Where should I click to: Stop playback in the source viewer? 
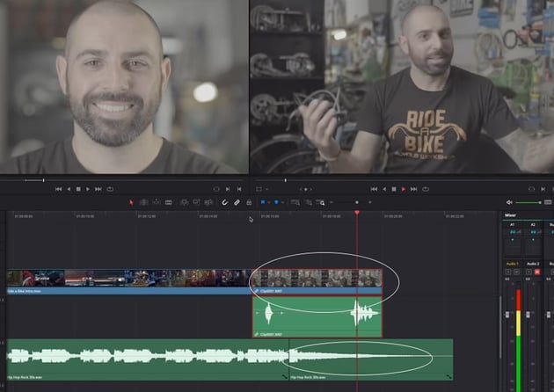(x=78, y=188)
